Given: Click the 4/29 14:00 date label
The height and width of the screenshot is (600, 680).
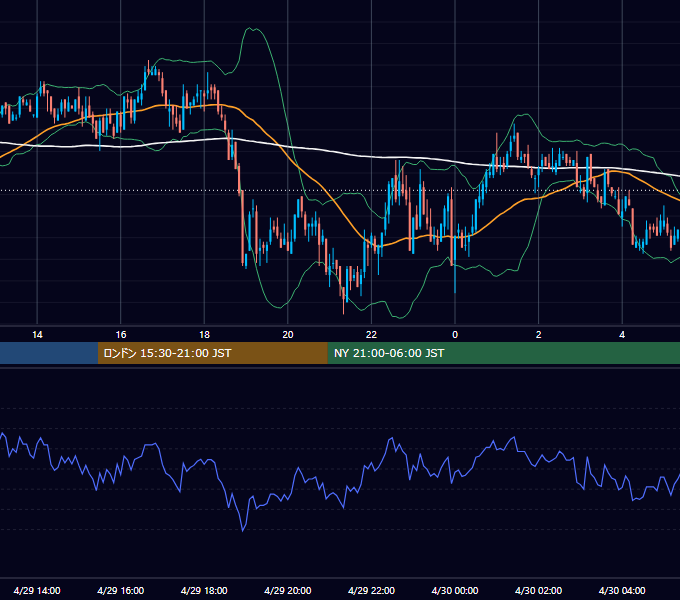Looking at the screenshot, I should [37, 590].
